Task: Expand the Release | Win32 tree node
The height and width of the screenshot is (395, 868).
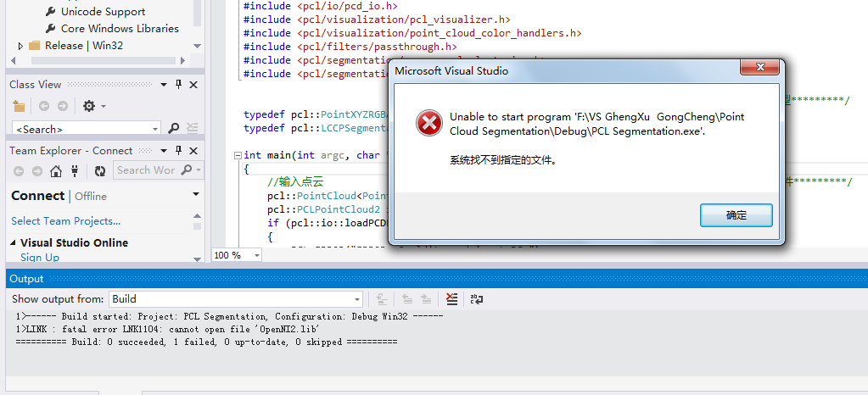Action: tap(21, 46)
